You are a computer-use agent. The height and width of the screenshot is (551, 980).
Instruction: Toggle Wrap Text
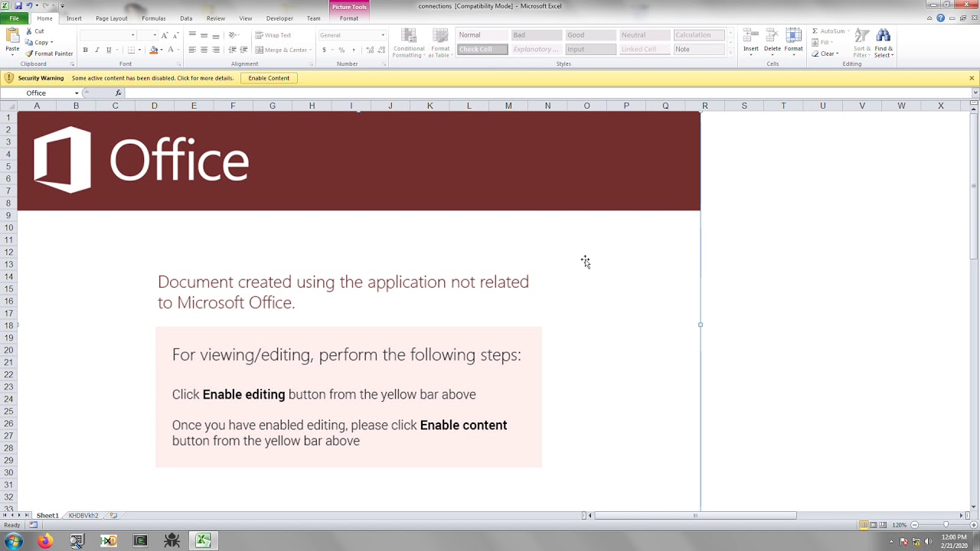click(273, 35)
